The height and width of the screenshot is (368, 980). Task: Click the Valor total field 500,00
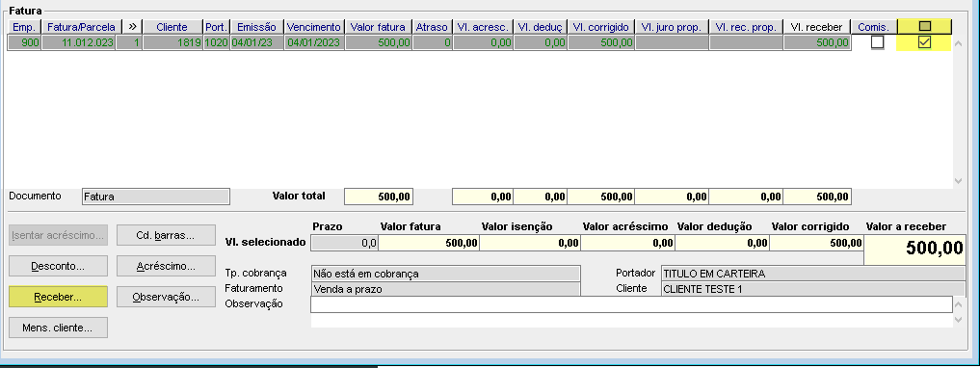(379, 197)
